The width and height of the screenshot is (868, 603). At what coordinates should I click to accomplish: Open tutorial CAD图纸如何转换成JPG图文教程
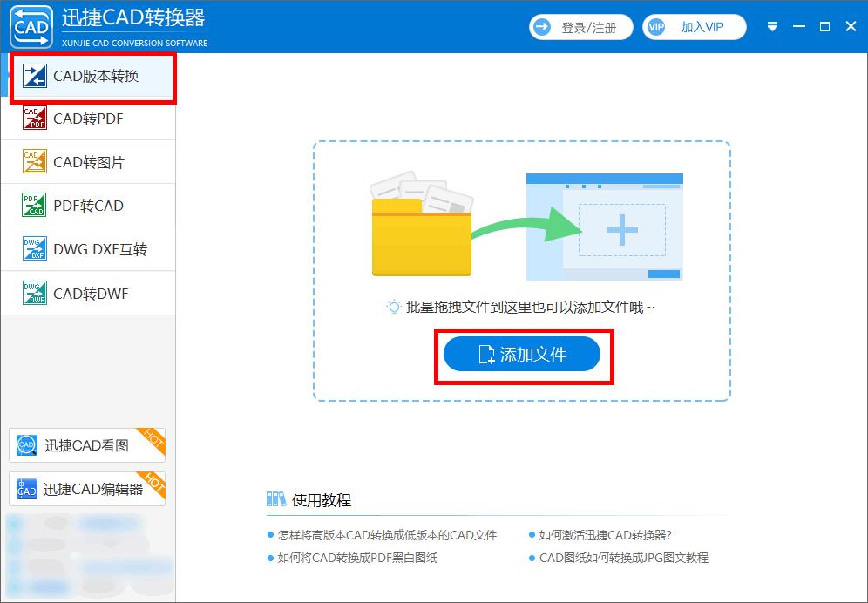point(624,558)
